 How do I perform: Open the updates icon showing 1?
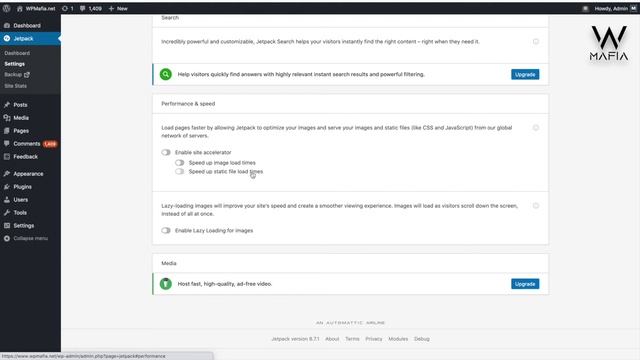pos(65,8)
